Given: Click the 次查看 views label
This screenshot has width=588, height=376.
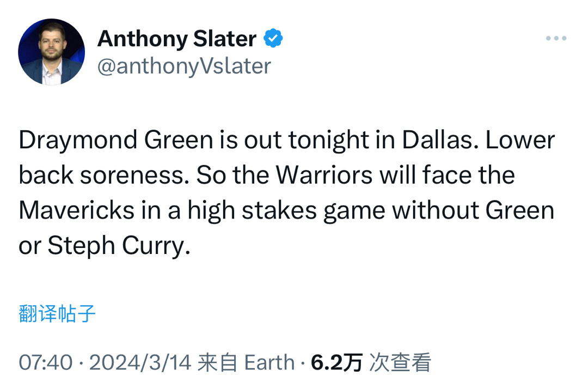Looking at the screenshot, I should click(x=400, y=362).
